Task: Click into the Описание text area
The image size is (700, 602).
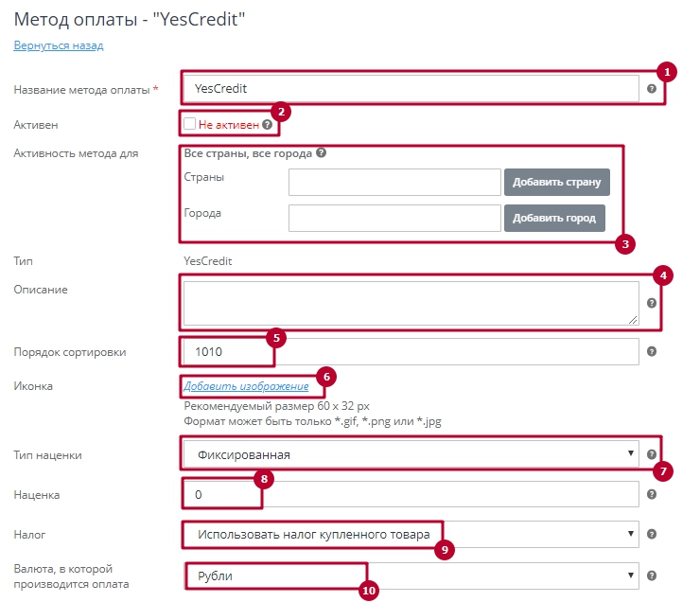Action: (x=411, y=303)
